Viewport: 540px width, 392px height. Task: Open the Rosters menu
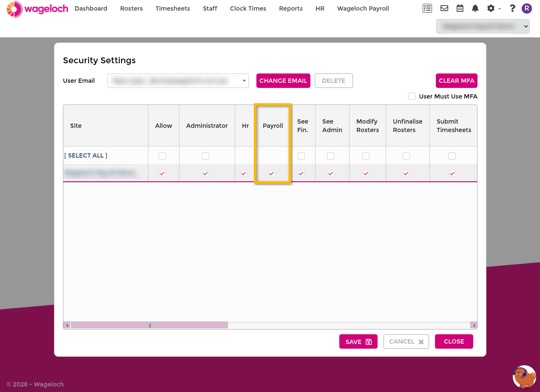click(x=131, y=8)
